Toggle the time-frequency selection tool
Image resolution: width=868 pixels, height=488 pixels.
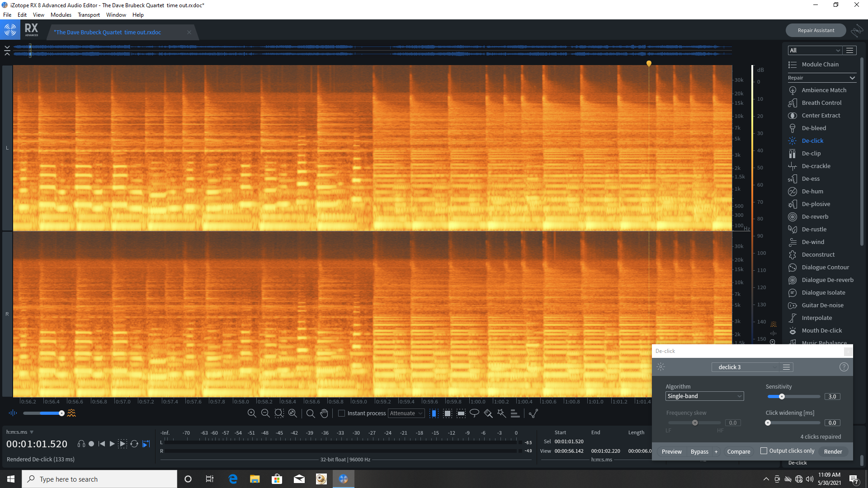447,413
